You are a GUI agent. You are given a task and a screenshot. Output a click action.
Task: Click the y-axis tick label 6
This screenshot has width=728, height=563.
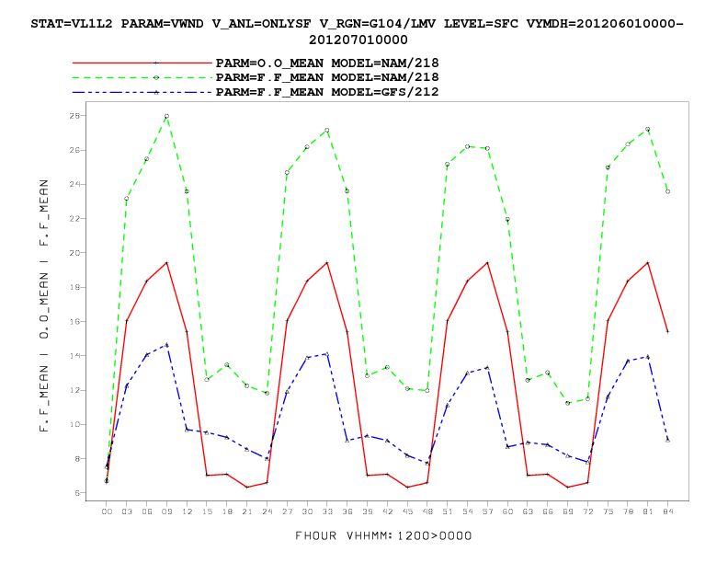[x=77, y=493]
